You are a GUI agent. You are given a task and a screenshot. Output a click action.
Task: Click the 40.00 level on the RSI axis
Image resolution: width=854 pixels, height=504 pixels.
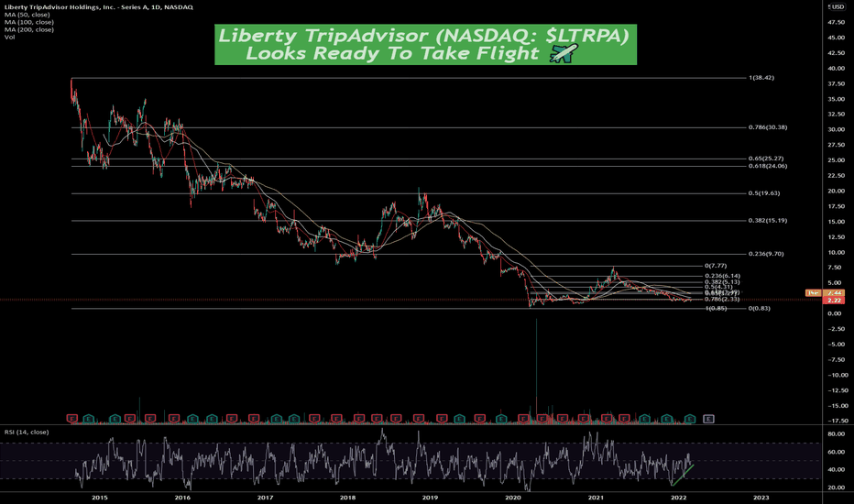tap(836, 470)
